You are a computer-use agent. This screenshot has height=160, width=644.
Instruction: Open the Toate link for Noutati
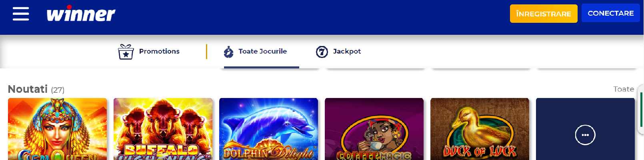pyautogui.click(x=624, y=89)
